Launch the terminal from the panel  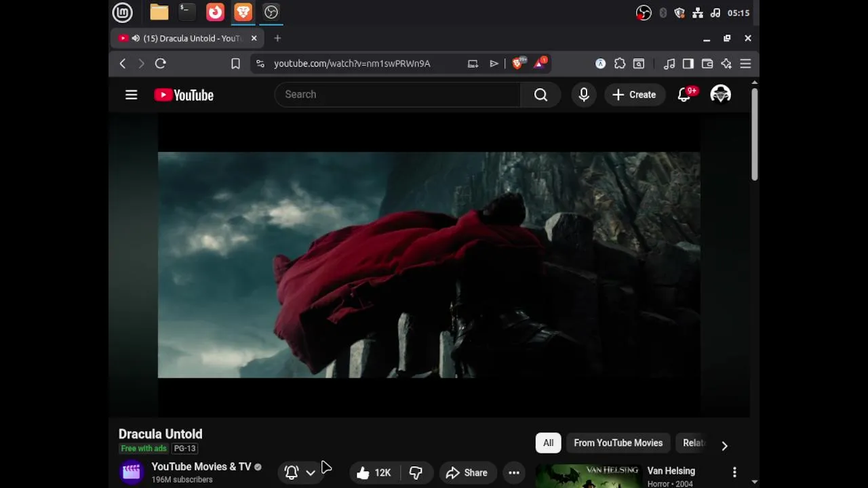coord(186,12)
